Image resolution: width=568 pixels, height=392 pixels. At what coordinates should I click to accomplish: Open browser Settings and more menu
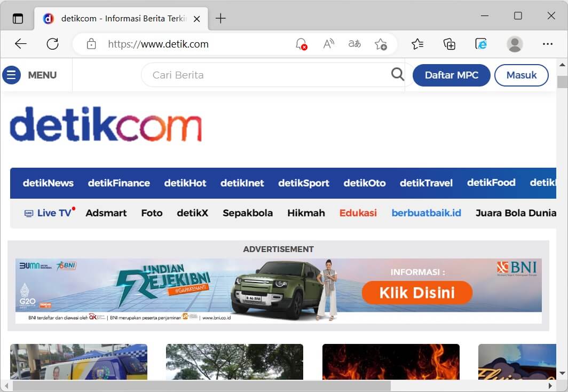547,44
